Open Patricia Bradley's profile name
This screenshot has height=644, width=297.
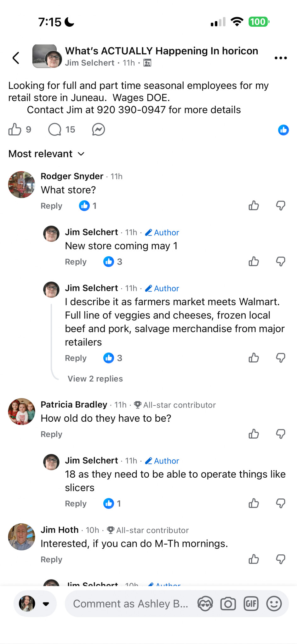[74, 405]
